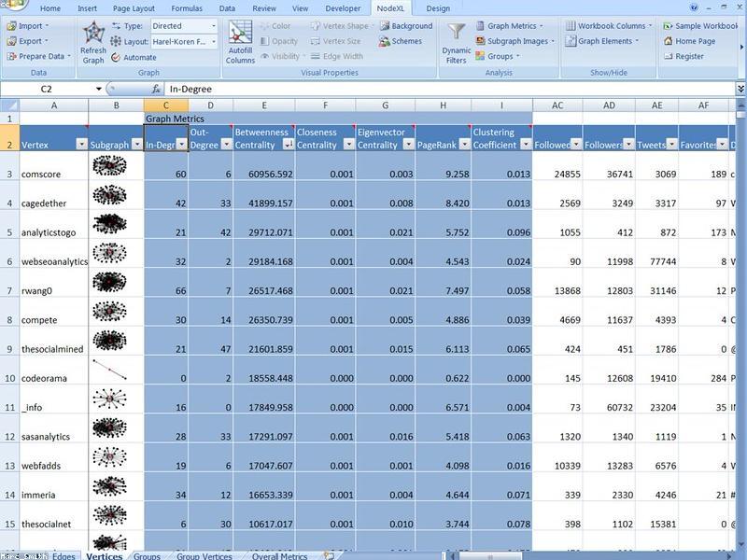This screenshot has width=747, height=560.
Task: Open the Edges worksheet tab
Action: pos(63,555)
